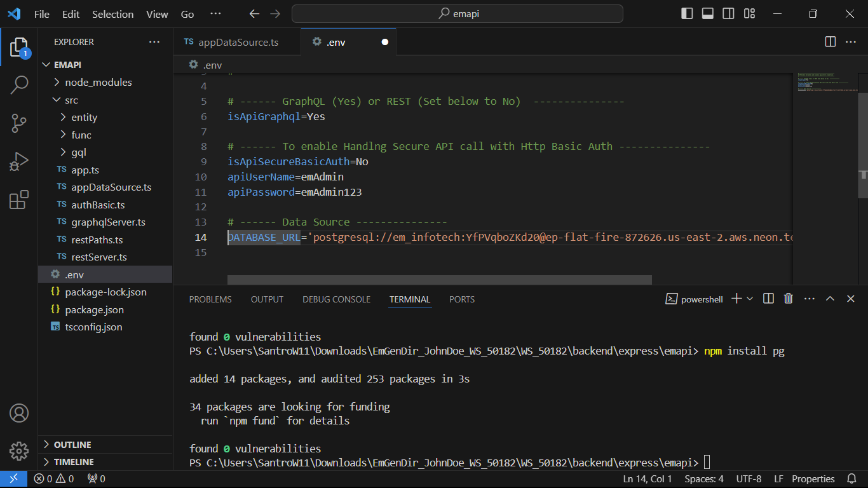The width and height of the screenshot is (868, 488).
Task: Customize Layout icon in title bar
Action: tap(749, 14)
